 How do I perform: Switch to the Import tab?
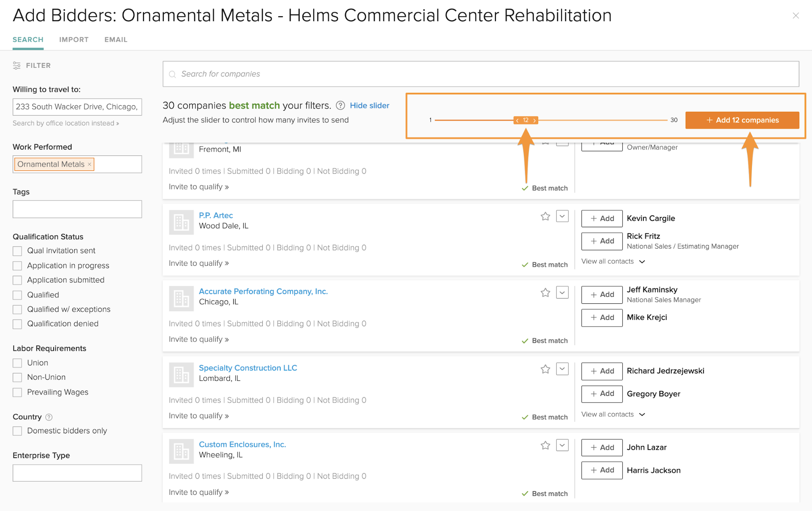pos(74,39)
